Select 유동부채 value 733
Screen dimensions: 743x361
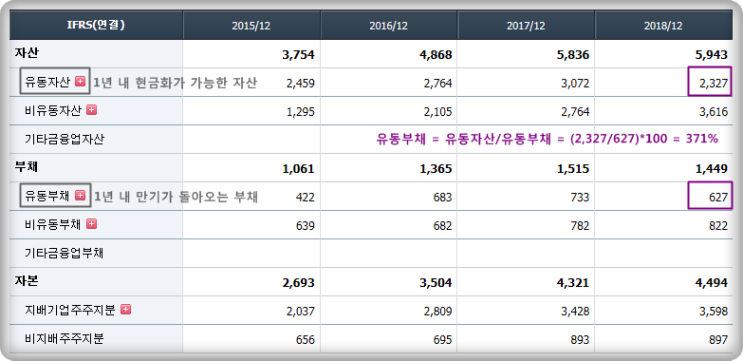(580, 197)
